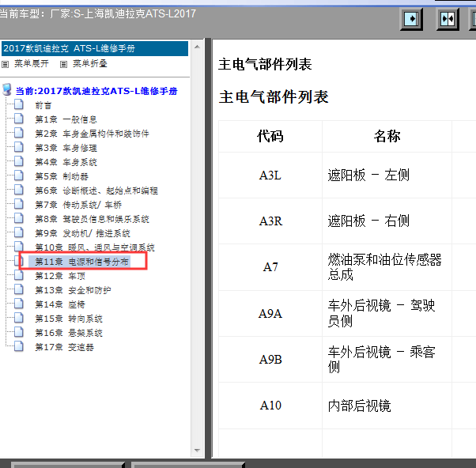Click the cell 车外后视镜 - 驾驶员侧
The height and width of the screenshot is (468, 476).
pos(387,314)
